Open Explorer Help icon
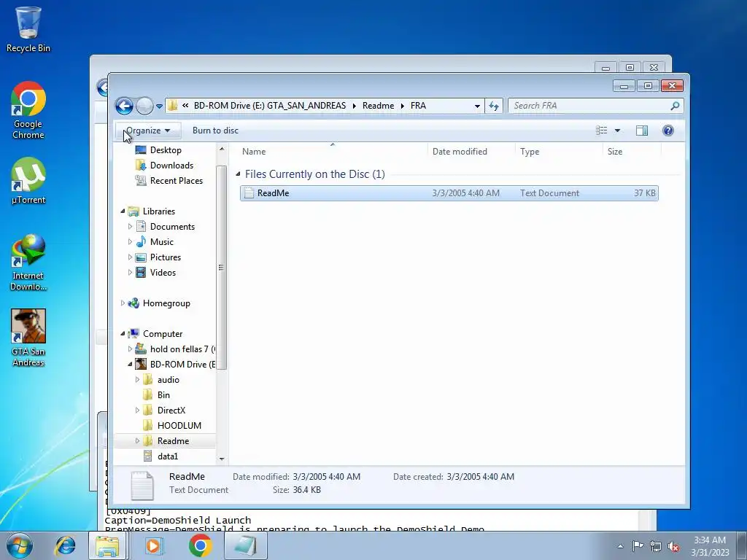Viewport: 747px width, 560px height. tap(668, 131)
